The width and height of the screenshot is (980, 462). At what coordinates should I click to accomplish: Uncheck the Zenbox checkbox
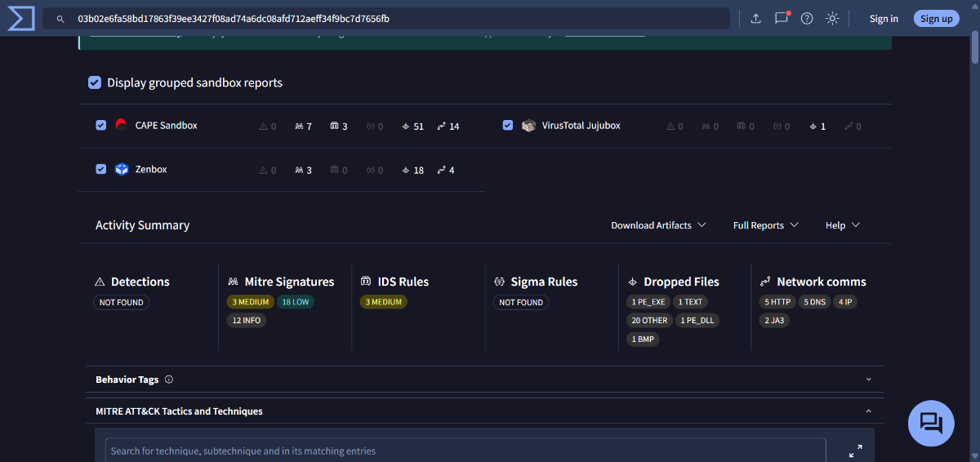(100, 170)
